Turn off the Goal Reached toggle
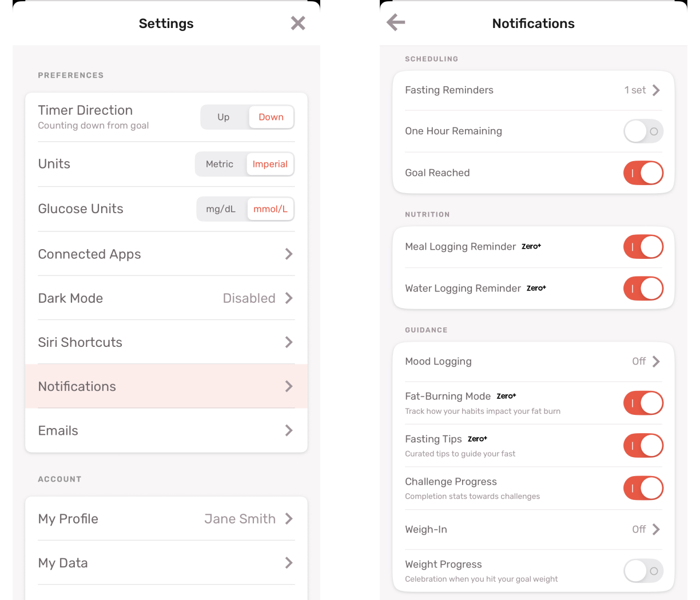The image size is (700, 600). coord(643,173)
